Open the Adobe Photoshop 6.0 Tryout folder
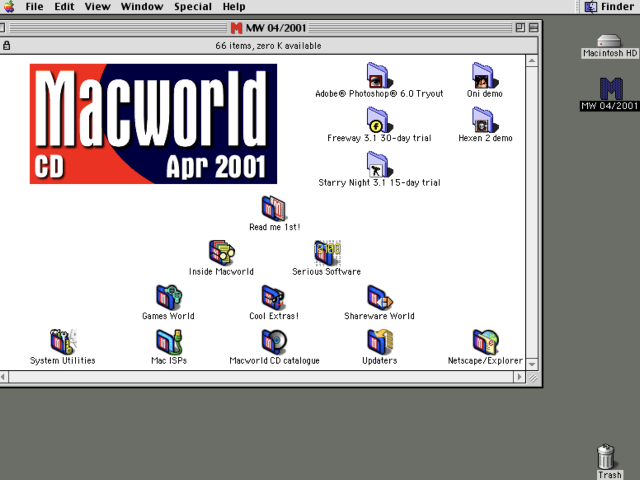 (379, 76)
